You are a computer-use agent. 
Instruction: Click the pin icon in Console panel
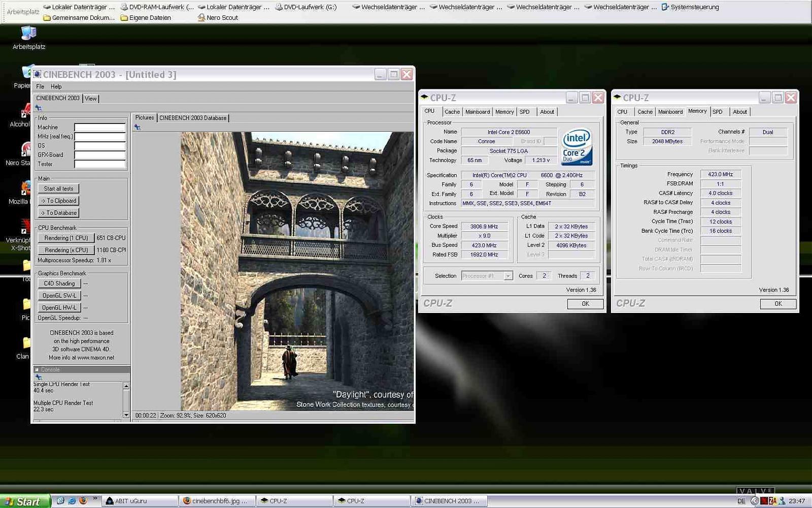tap(39, 377)
